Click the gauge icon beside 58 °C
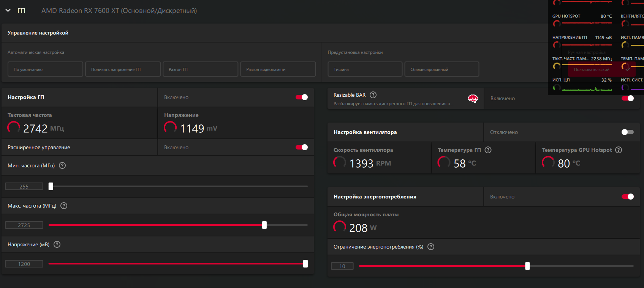The image size is (644, 288). 444,162
